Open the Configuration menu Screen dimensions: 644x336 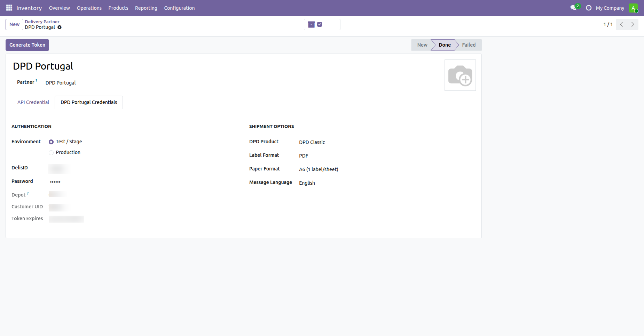(179, 8)
